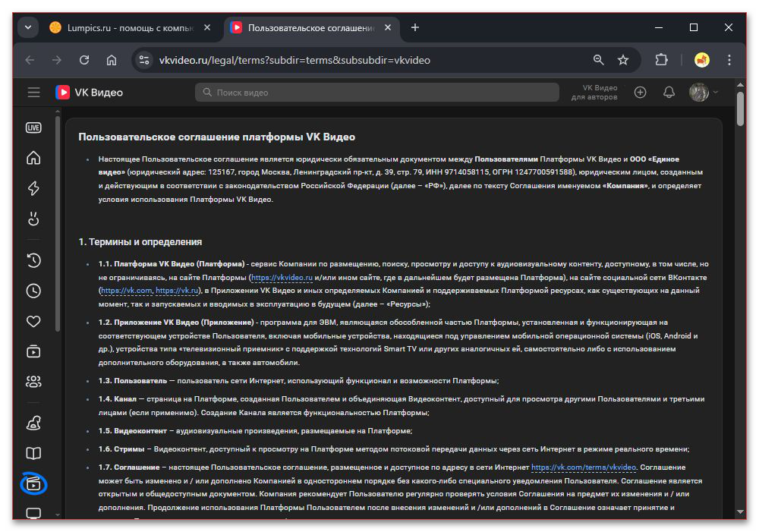
Task: Click the term 1.1. Платформа VK Видео
Action: coord(172,264)
